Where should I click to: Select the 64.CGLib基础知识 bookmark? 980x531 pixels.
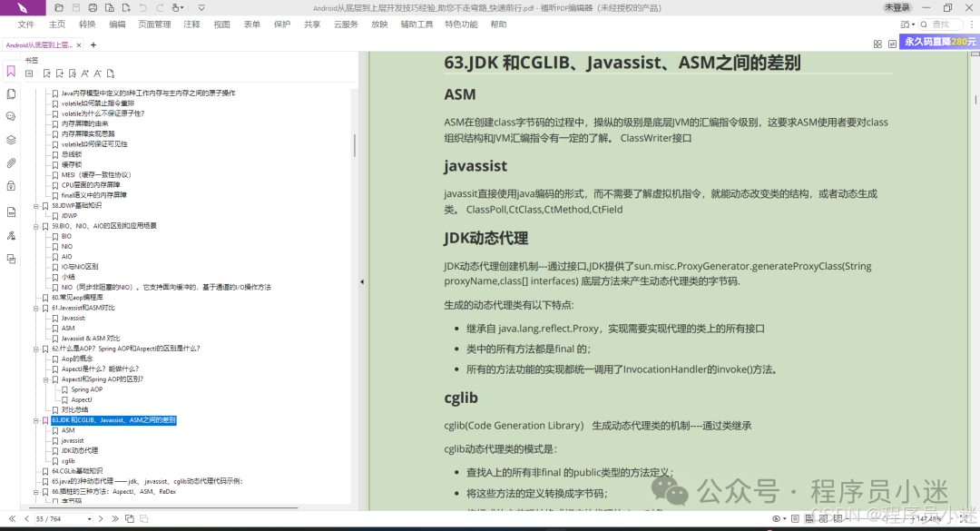coord(77,472)
